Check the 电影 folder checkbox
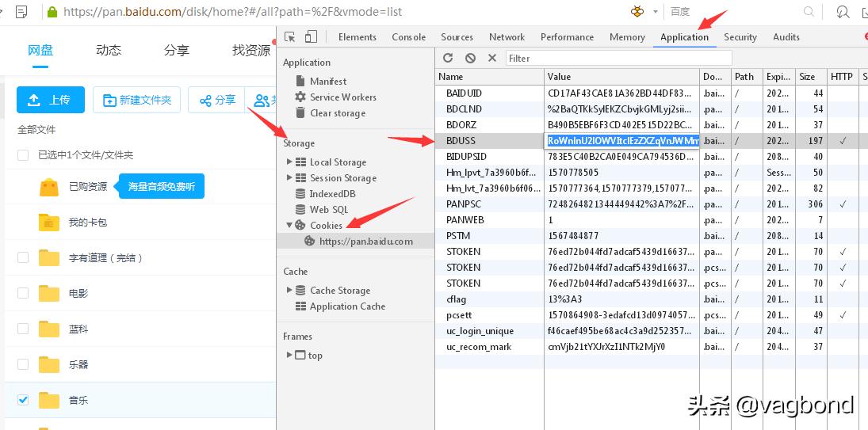The height and width of the screenshot is (430, 868). click(23, 293)
